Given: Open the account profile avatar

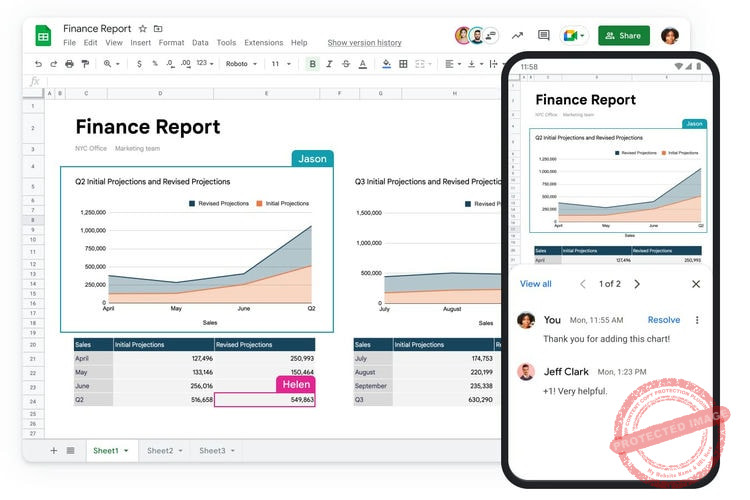Looking at the screenshot, I should coord(670,35).
